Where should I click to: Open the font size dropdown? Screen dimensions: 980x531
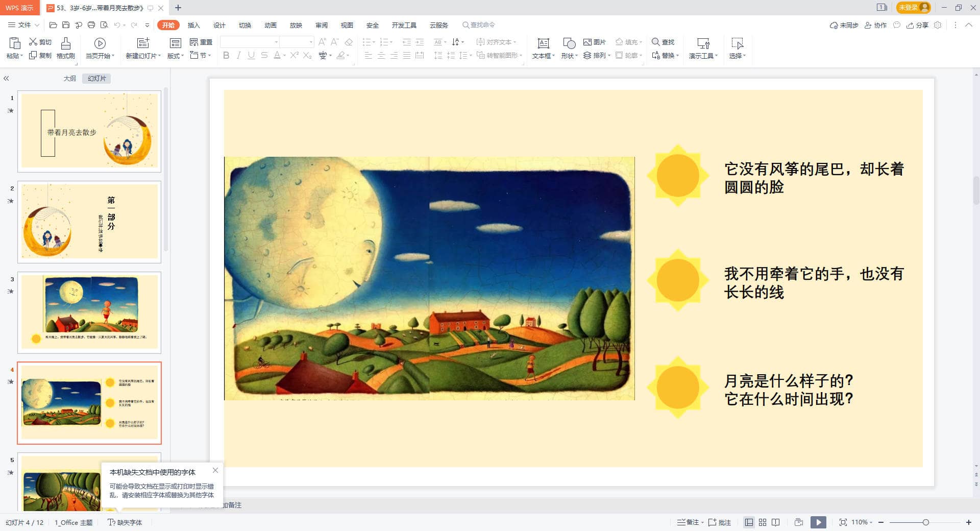[x=311, y=42]
